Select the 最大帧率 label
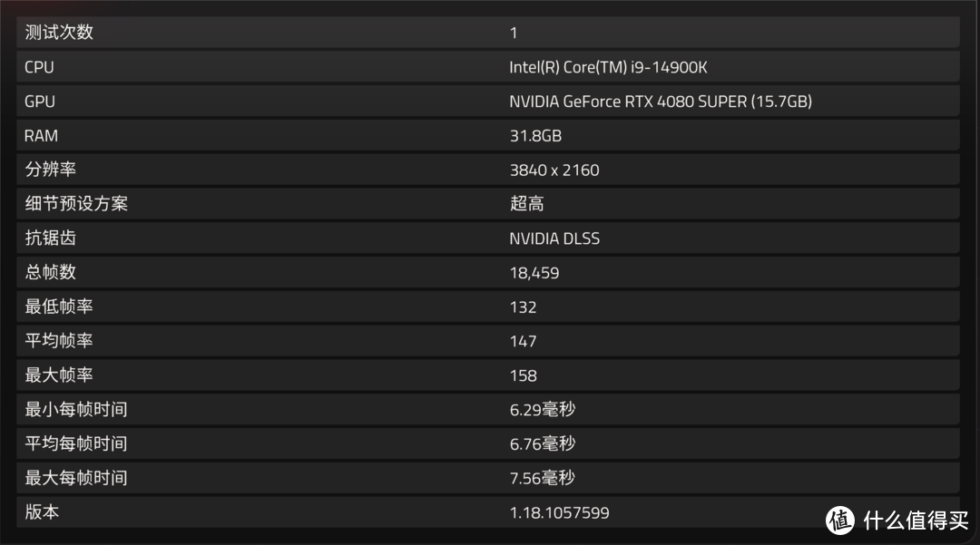980x545 pixels. [x=59, y=375]
